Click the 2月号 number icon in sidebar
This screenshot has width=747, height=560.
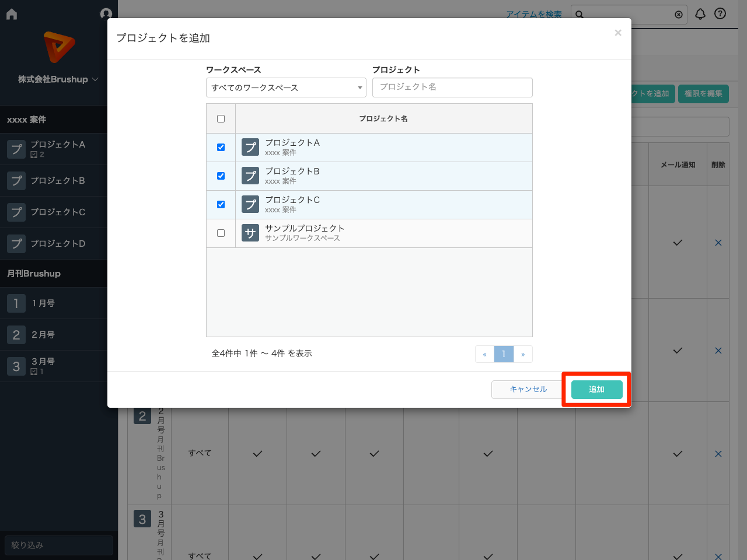(x=16, y=335)
